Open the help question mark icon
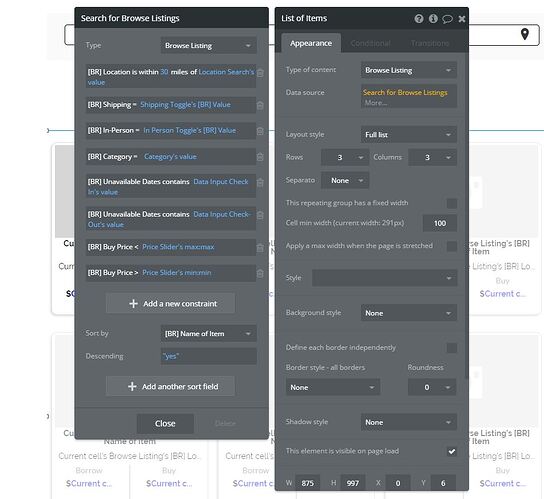 pos(419,19)
